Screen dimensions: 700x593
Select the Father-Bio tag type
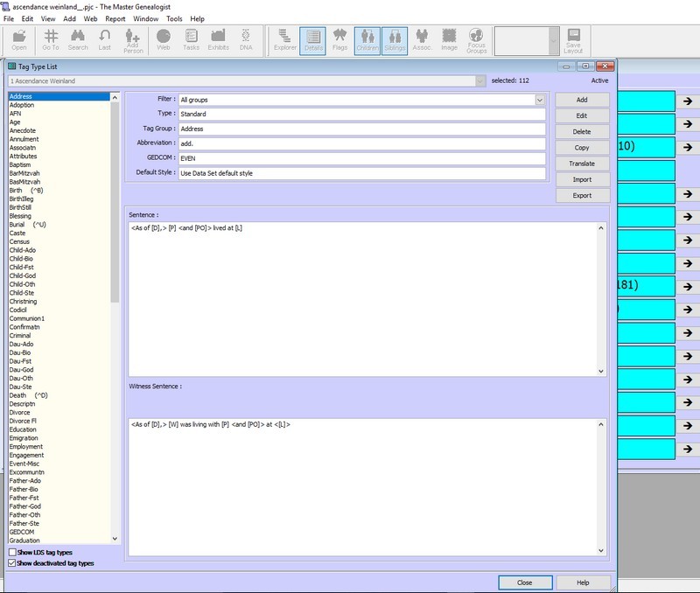coord(24,489)
